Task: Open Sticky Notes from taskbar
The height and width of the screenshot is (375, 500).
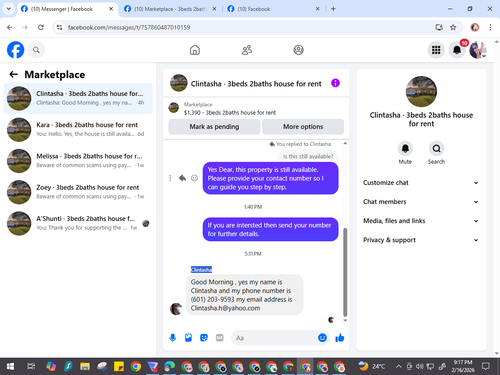Action: tap(119, 367)
